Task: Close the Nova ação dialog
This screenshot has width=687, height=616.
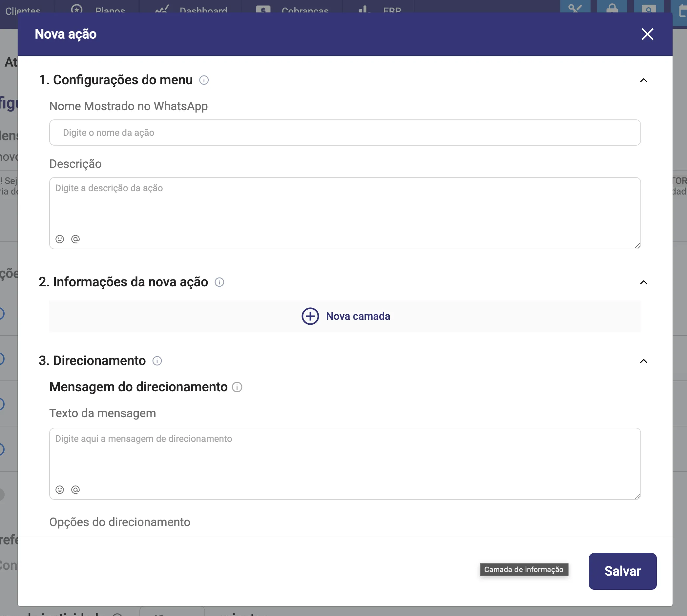Action: (647, 34)
